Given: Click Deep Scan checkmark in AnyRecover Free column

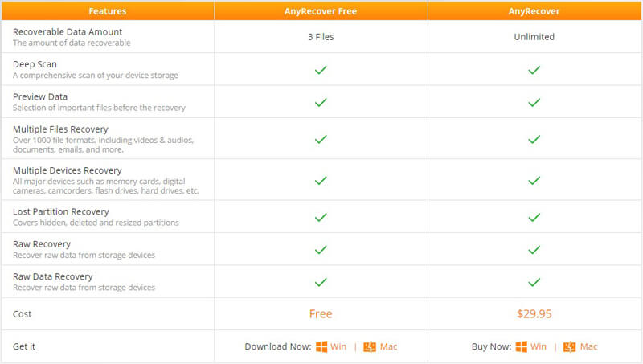Looking at the screenshot, I should [321, 70].
